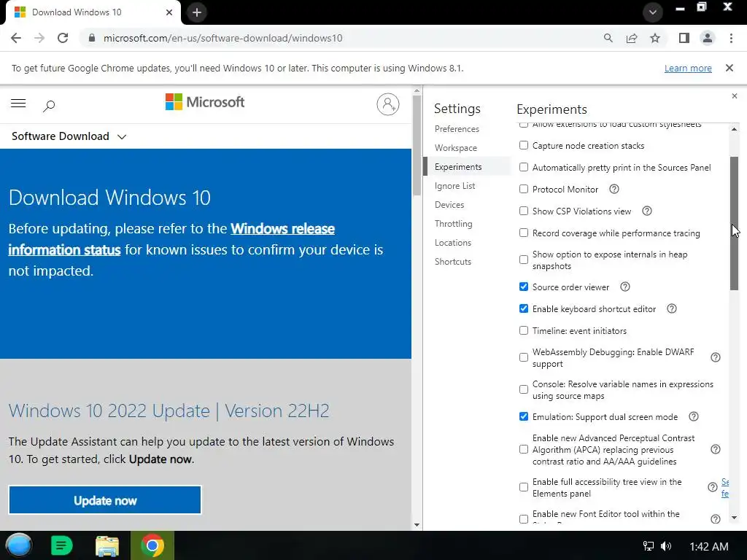747x560 pixels.
Task: Open Windows release information status link
Action: (x=171, y=239)
